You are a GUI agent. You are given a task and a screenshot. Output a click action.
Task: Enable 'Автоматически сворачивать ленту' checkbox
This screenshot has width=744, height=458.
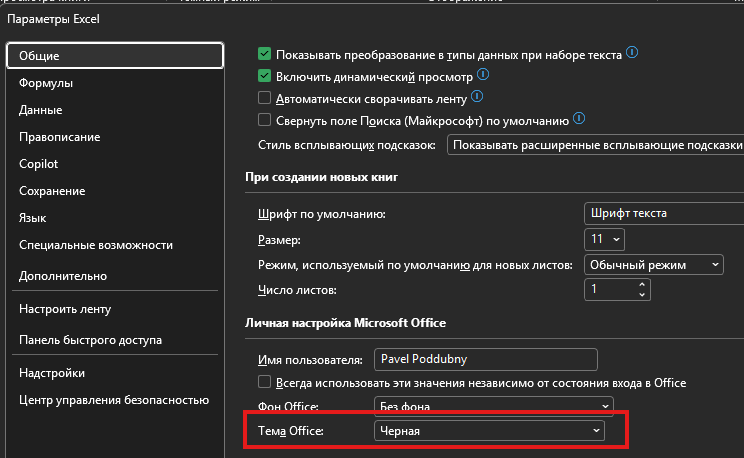[264, 97]
